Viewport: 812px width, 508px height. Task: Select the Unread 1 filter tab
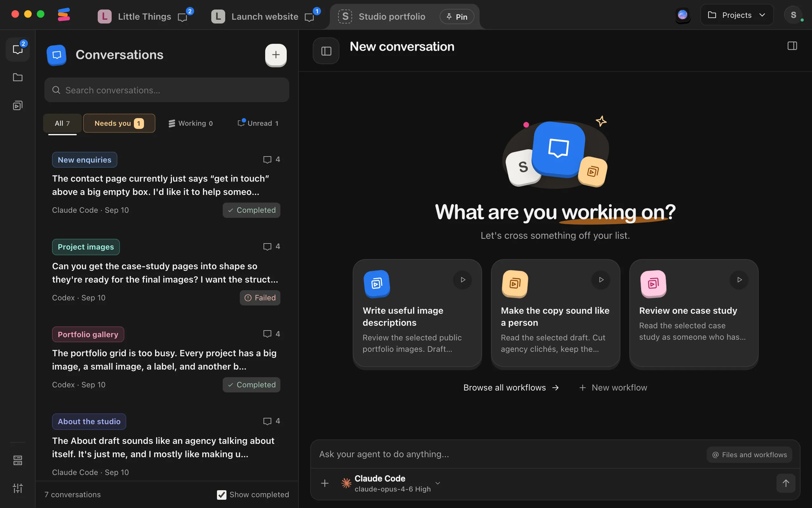point(258,123)
